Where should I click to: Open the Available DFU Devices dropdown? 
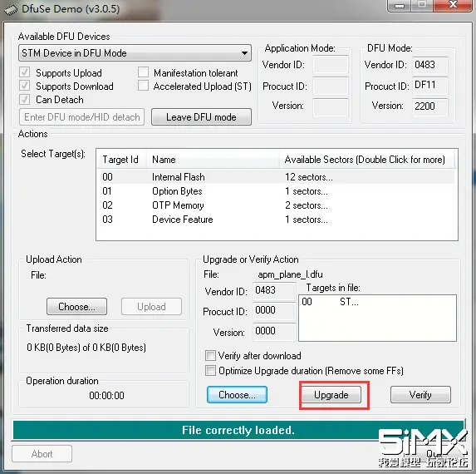[x=135, y=53]
